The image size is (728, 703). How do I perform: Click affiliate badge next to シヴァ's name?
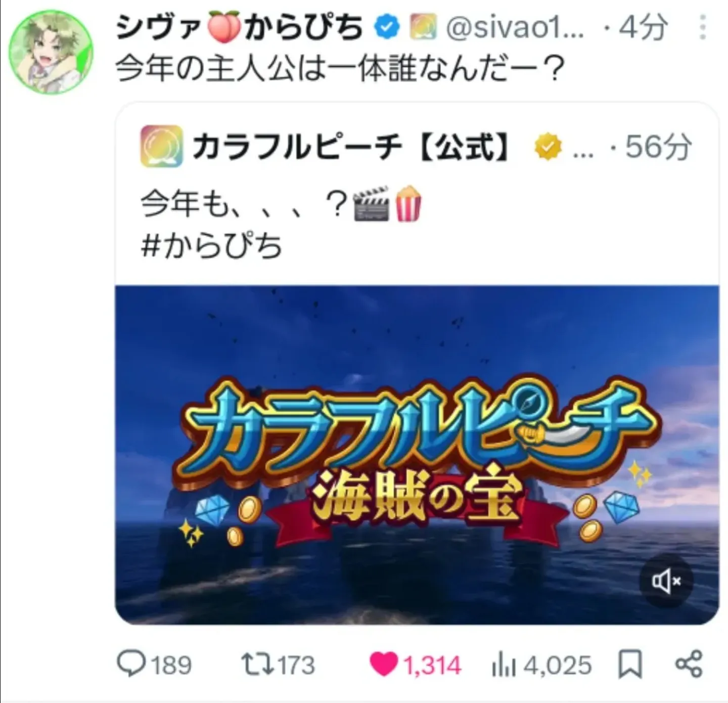tap(423, 27)
